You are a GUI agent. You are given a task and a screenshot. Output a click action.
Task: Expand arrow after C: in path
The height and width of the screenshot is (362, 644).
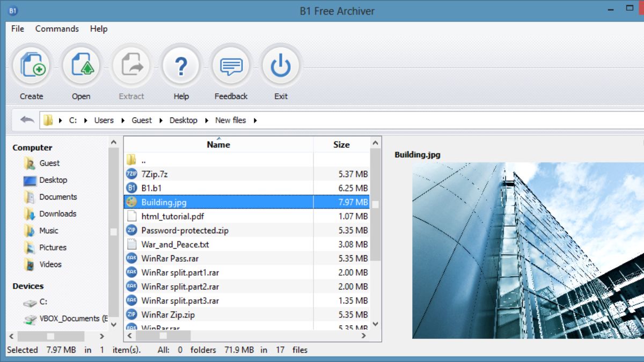(x=86, y=120)
